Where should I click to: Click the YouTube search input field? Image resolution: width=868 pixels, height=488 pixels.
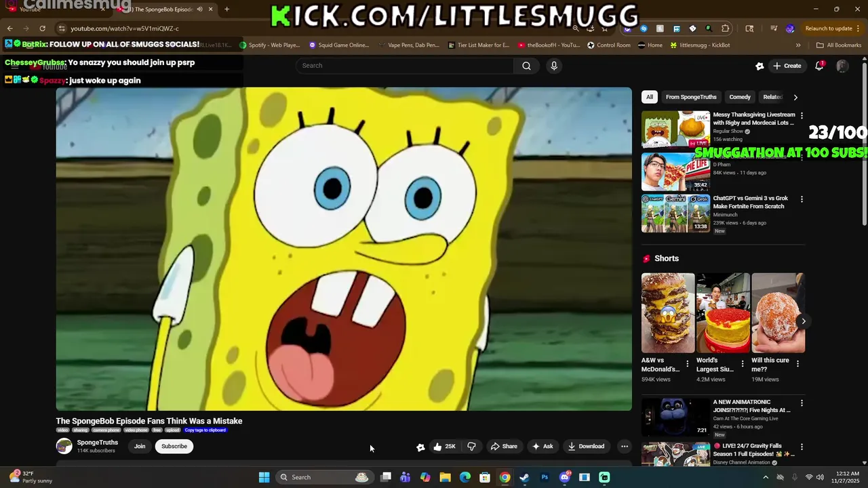[x=405, y=66]
